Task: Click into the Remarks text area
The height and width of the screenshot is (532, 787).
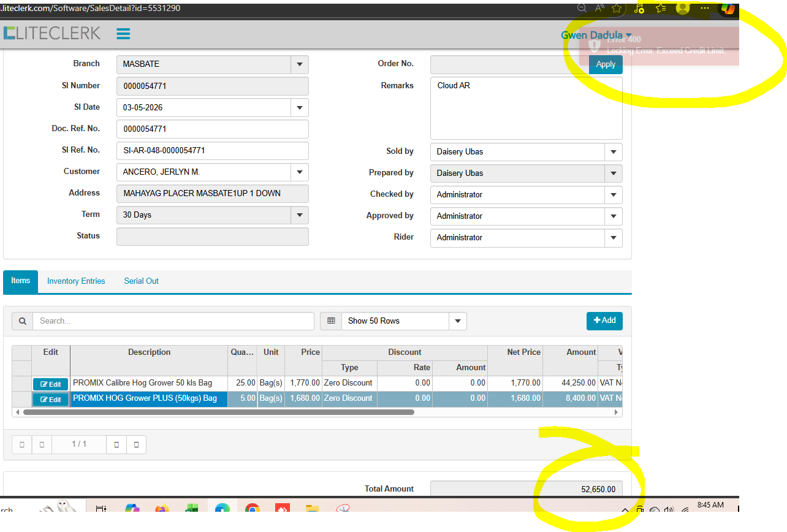Action: click(x=526, y=108)
